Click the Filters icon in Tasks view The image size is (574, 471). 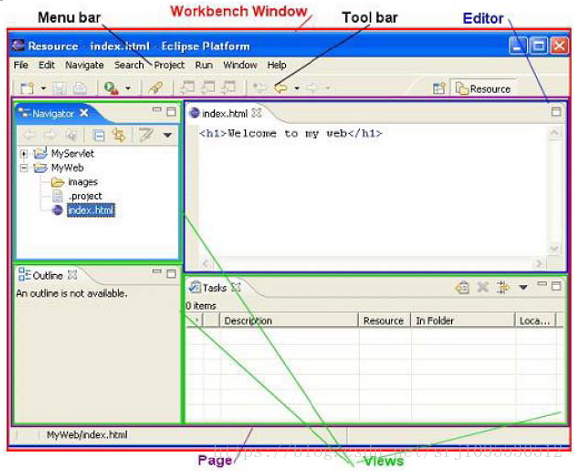503,287
